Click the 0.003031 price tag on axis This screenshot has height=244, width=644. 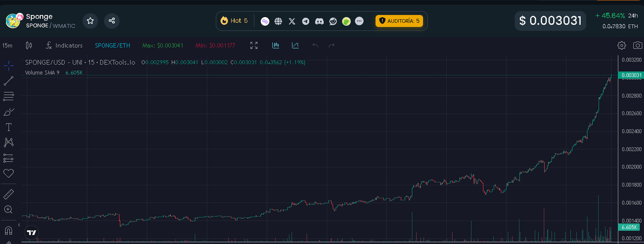coord(631,76)
